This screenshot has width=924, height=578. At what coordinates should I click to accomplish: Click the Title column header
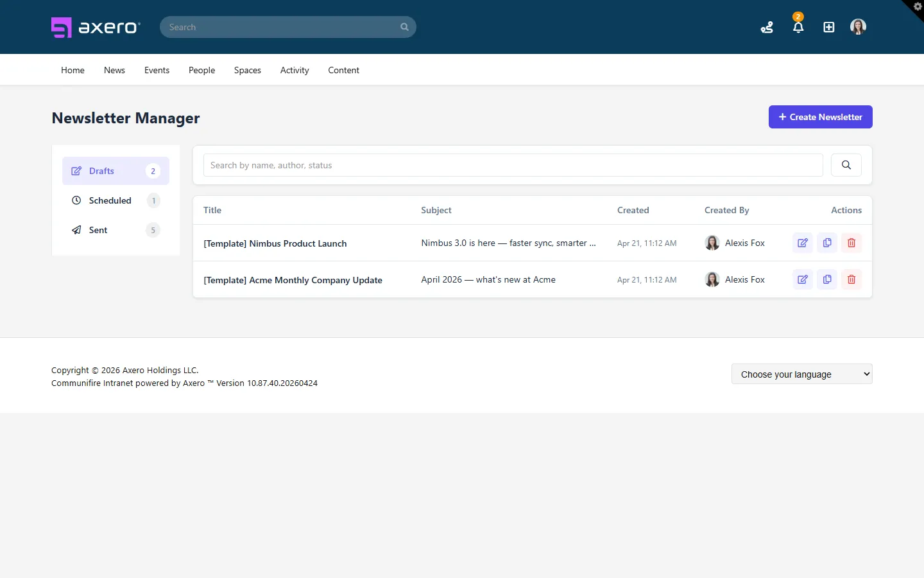212,210
